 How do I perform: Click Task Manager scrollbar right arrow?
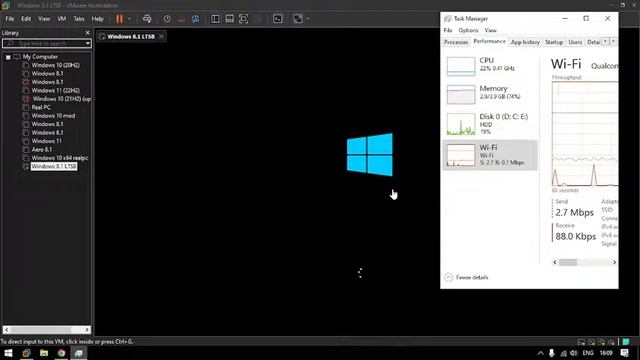614,262
